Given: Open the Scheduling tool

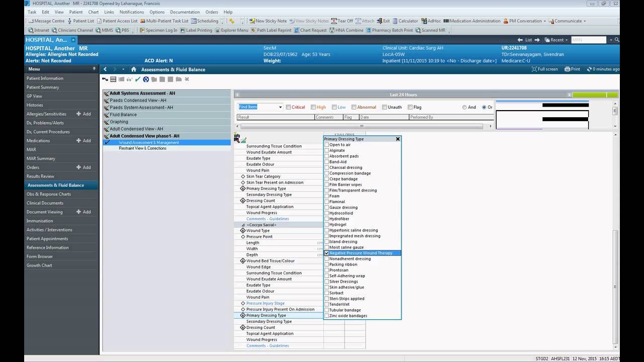Looking at the screenshot, I should [204, 21].
